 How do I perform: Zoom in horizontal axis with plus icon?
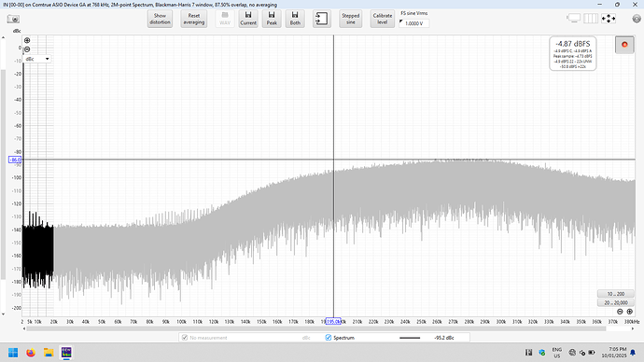(x=629, y=312)
